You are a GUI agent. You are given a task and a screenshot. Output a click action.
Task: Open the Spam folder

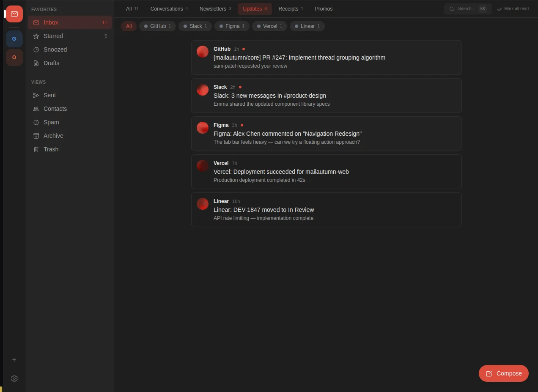click(x=51, y=122)
